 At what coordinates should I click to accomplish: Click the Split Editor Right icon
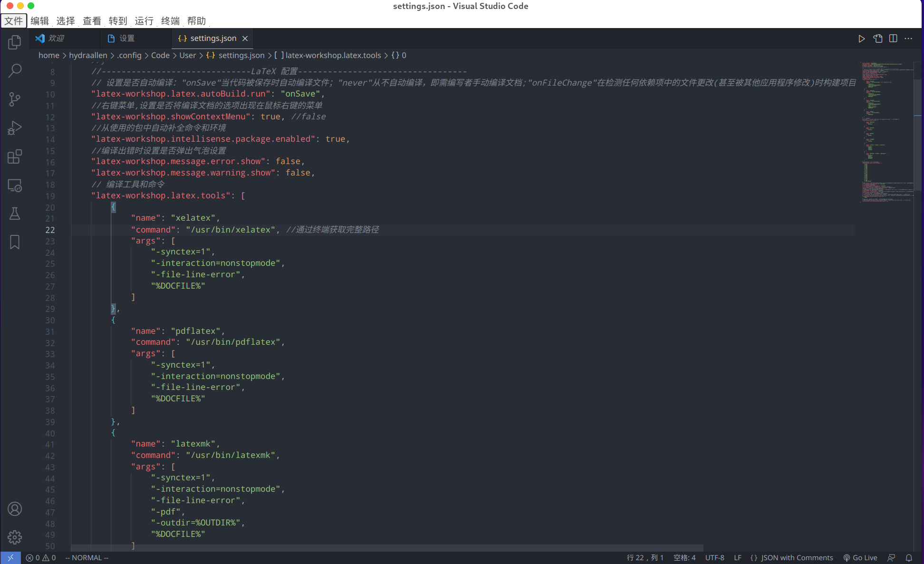[x=893, y=39]
